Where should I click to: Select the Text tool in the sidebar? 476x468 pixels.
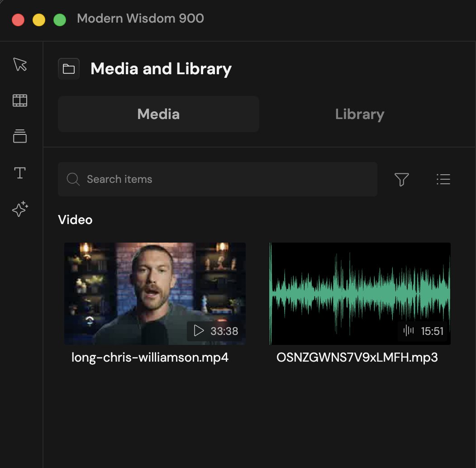(20, 172)
